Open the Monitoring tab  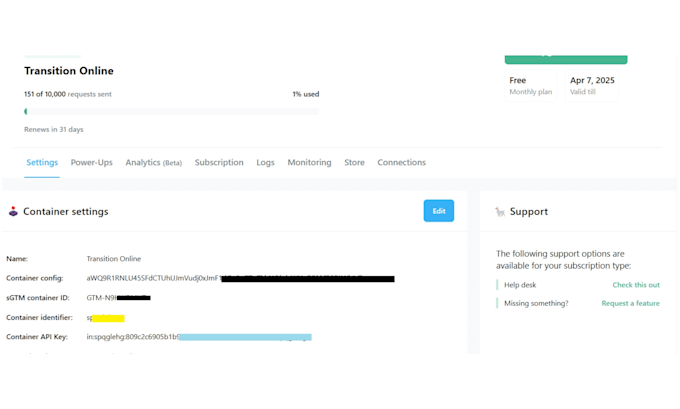[x=309, y=163]
